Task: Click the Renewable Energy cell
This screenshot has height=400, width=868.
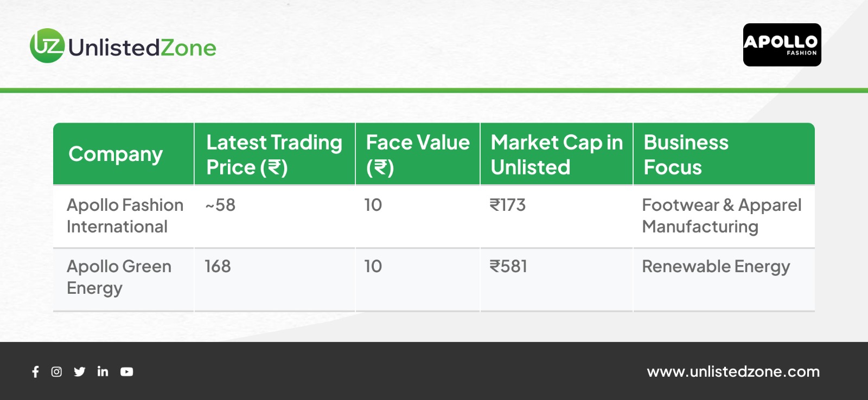Action: click(716, 267)
